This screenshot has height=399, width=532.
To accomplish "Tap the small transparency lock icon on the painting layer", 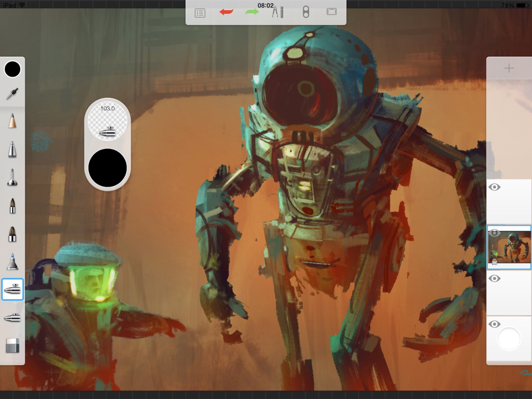I will click(494, 262).
